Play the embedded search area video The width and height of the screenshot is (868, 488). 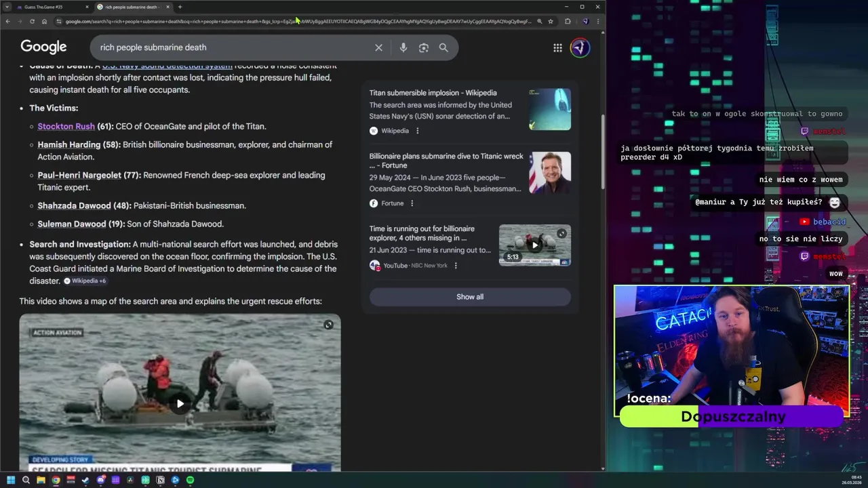[x=180, y=403]
